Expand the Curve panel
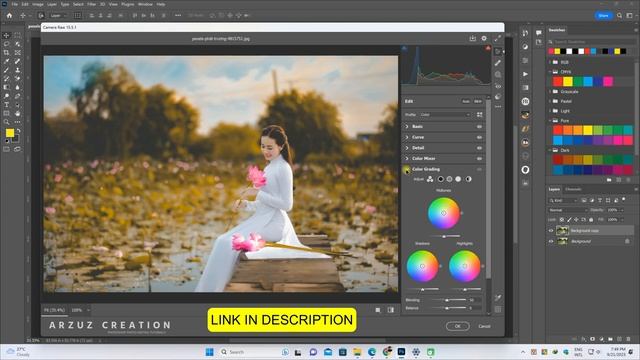640x360 pixels. pyautogui.click(x=407, y=137)
